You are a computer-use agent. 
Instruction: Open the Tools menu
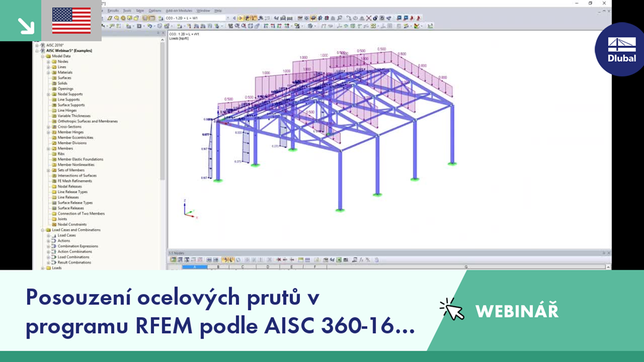coord(127,11)
